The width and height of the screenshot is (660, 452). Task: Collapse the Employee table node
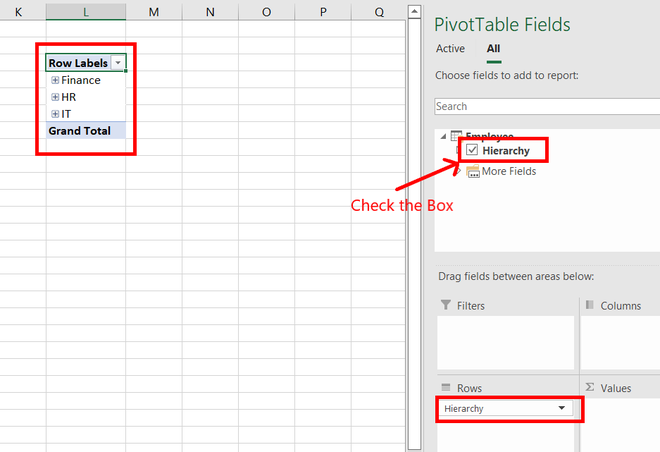tap(443, 136)
